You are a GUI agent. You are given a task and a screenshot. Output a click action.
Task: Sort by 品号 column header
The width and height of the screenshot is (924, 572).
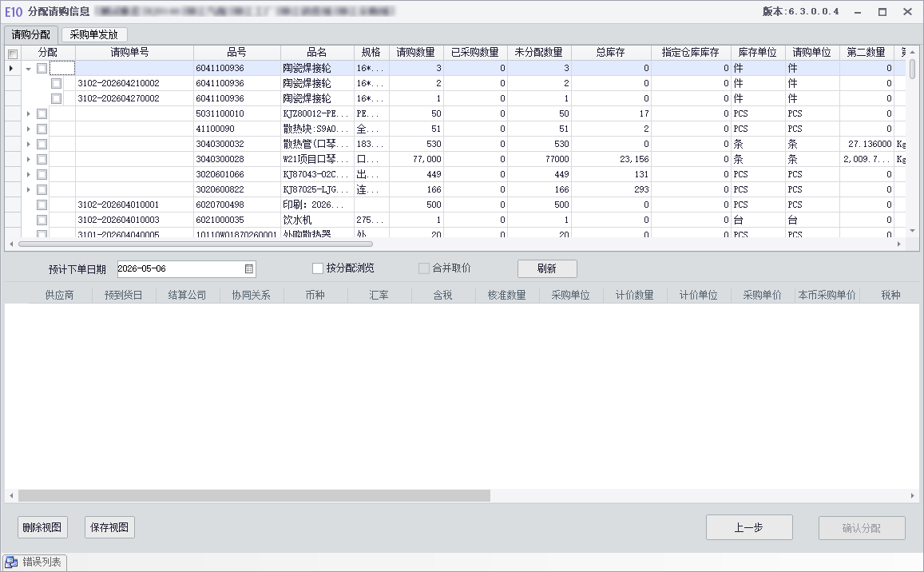[237, 53]
